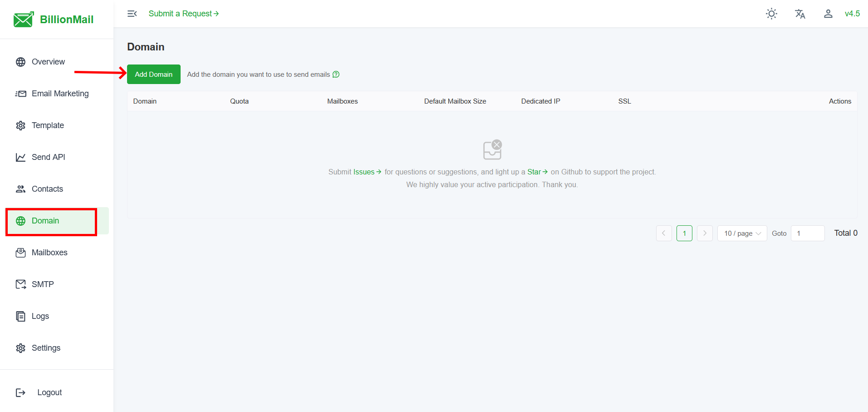Open the Contacts menu item
This screenshot has width=868, height=412.
click(47, 189)
